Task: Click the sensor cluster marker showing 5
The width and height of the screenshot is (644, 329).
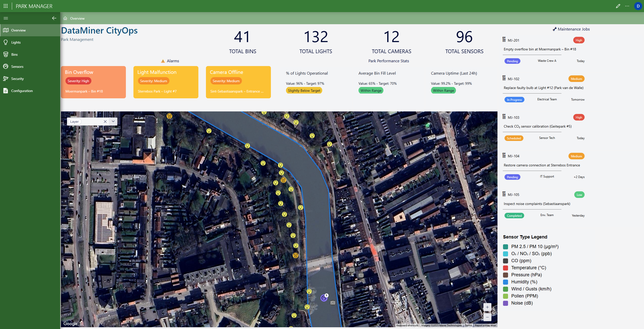Action: coord(324,298)
